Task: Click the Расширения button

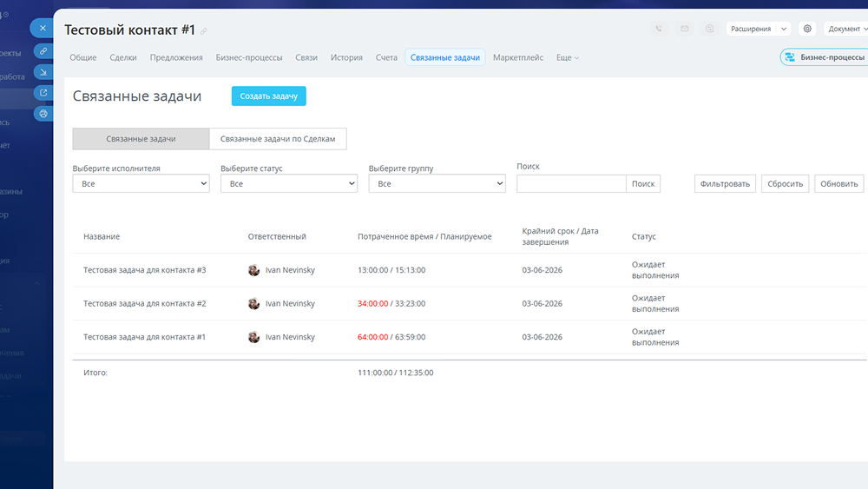Action: 751,29
